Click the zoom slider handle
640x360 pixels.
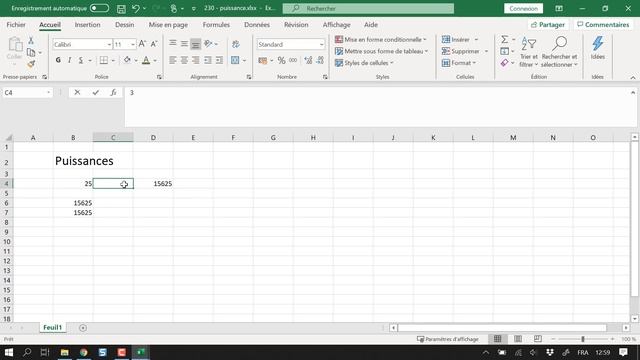583,339
